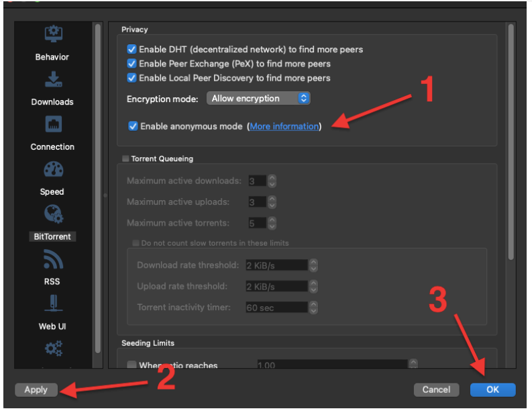Select the BitTorrent globe icon
532x415 pixels.
click(53, 214)
